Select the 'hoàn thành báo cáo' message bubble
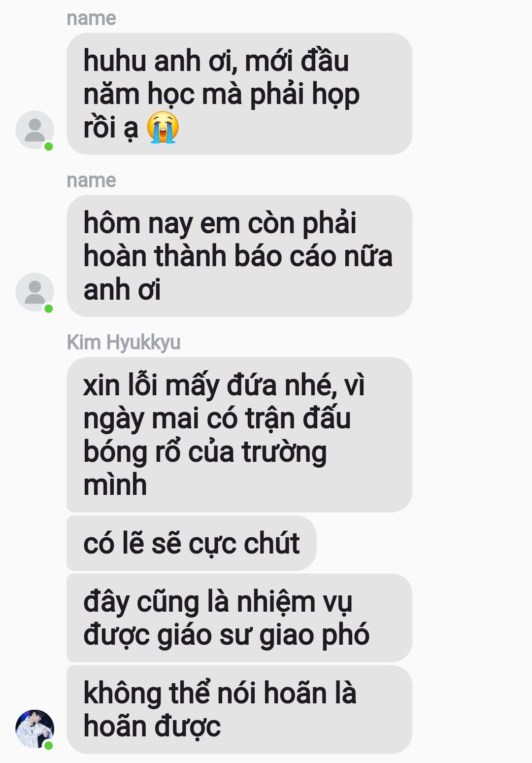The width and height of the screenshot is (532, 763). pos(239,256)
